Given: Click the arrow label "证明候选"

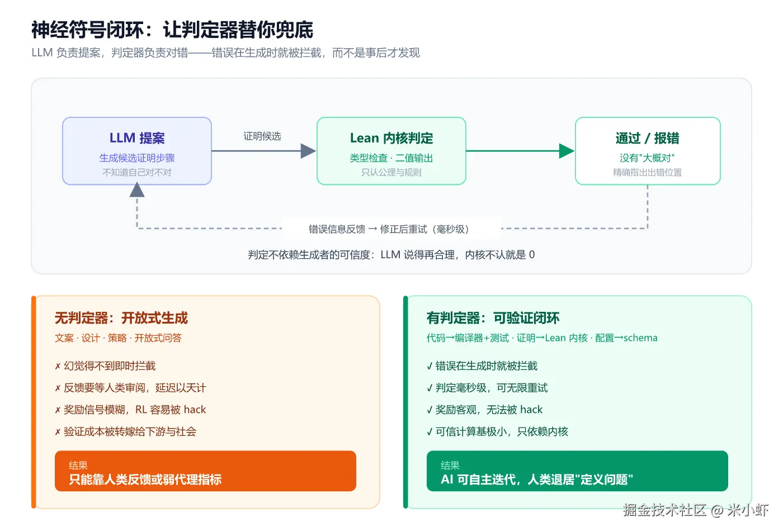Looking at the screenshot, I should (x=262, y=136).
